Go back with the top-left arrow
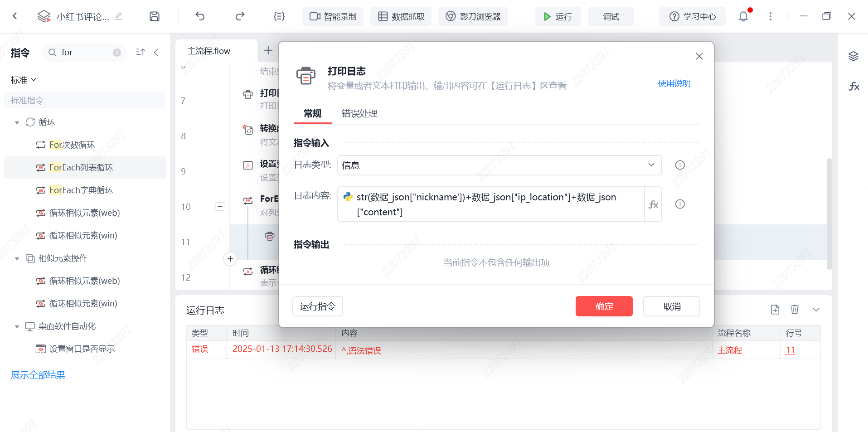 point(15,16)
